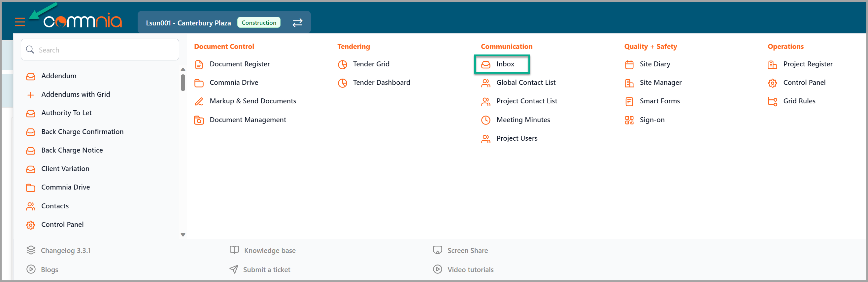The image size is (868, 282).
Task: Open Project Register under Operations
Action: (x=808, y=64)
